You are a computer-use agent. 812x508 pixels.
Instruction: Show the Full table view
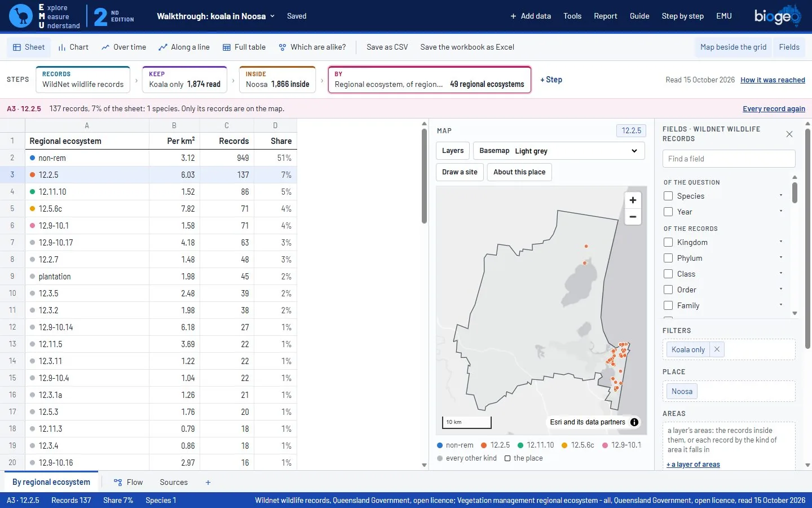tap(244, 47)
